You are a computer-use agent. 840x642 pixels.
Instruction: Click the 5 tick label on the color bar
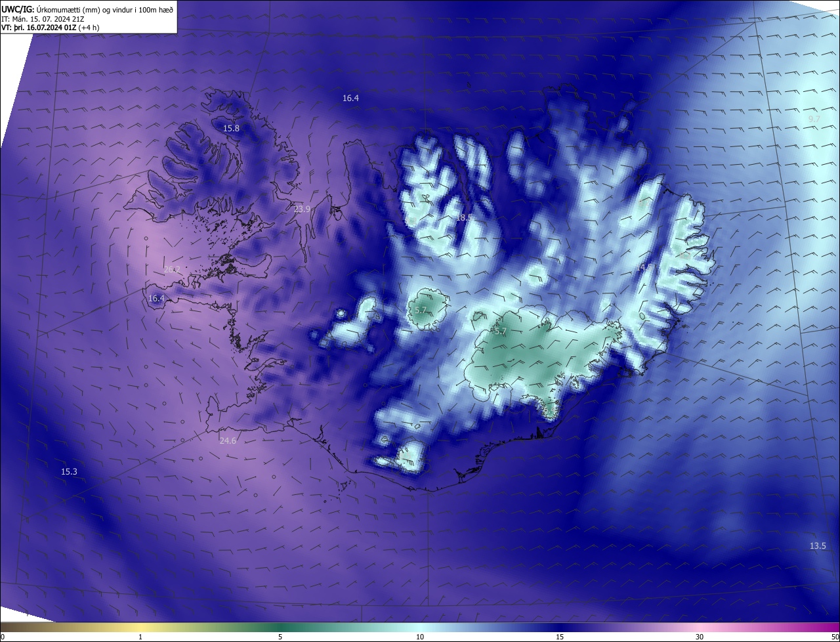280,637
